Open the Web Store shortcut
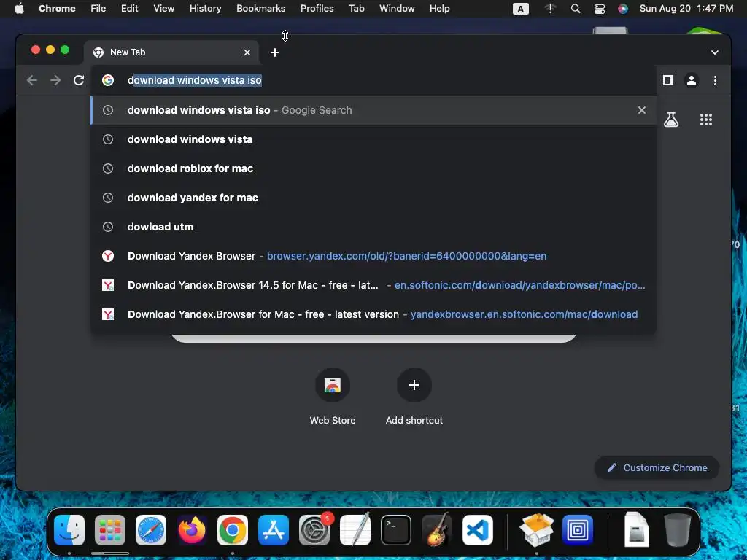Screen dimensions: 747x560 click(x=333, y=397)
